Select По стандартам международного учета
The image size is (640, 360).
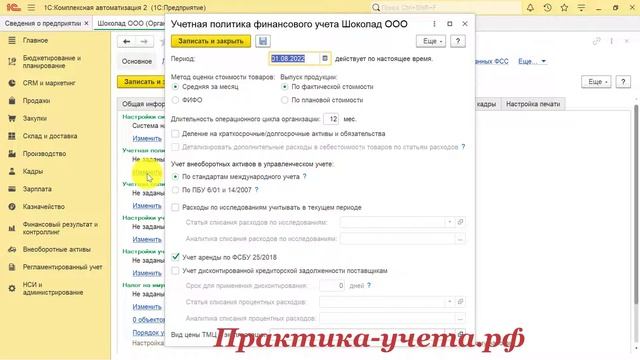click(176, 177)
